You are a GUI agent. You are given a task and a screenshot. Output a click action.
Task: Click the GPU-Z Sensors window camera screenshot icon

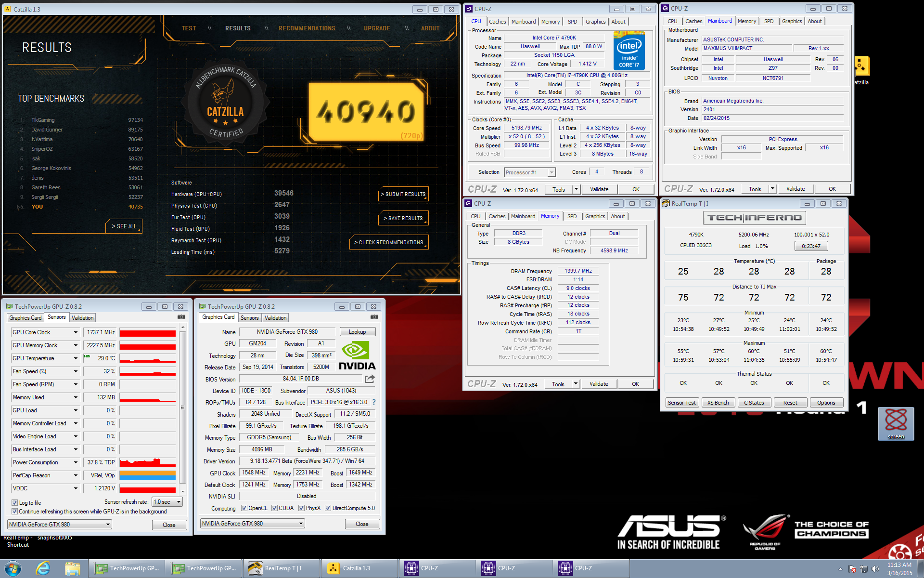point(181,317)
